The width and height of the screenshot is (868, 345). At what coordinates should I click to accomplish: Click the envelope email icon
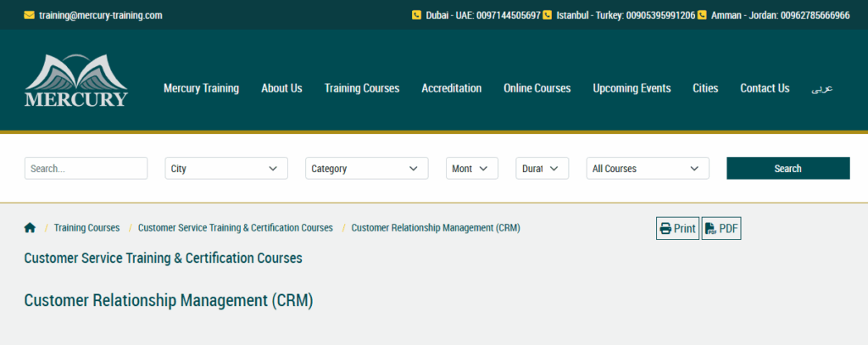tap(30, 15)
